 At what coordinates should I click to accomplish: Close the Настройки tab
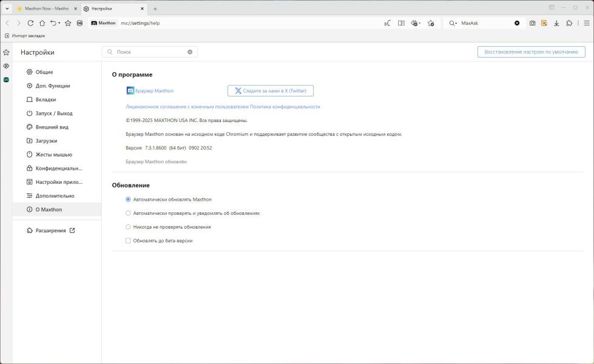coord(142,8)
